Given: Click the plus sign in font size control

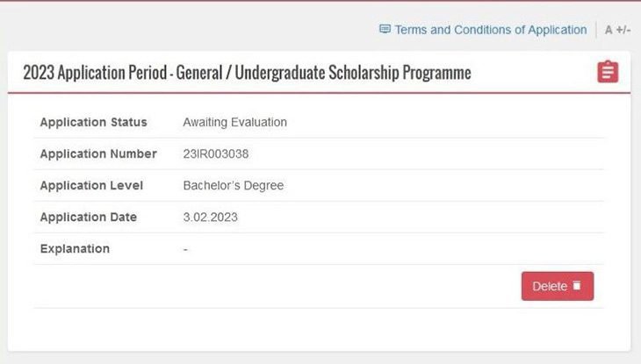Looking at the screenshot, I should click(620, 30).
